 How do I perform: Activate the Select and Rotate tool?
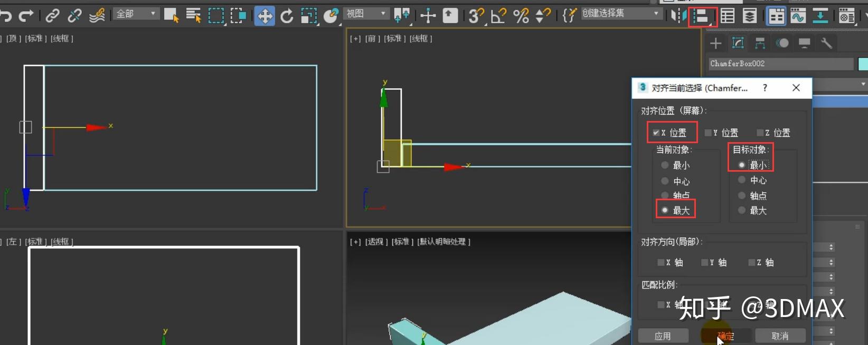click(287, 16)
